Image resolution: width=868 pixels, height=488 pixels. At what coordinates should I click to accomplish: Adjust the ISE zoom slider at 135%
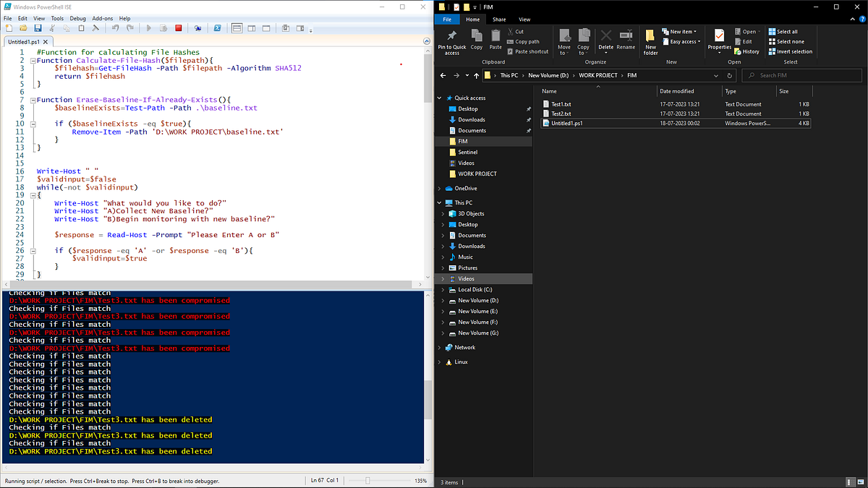pos(368,481)
